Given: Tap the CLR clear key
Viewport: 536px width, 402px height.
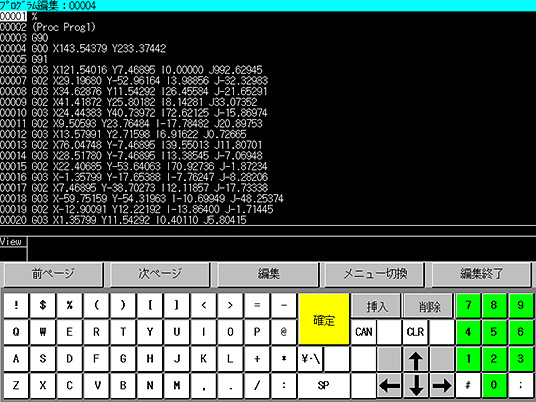Looking at the screenshot, I should pos(416,332).
